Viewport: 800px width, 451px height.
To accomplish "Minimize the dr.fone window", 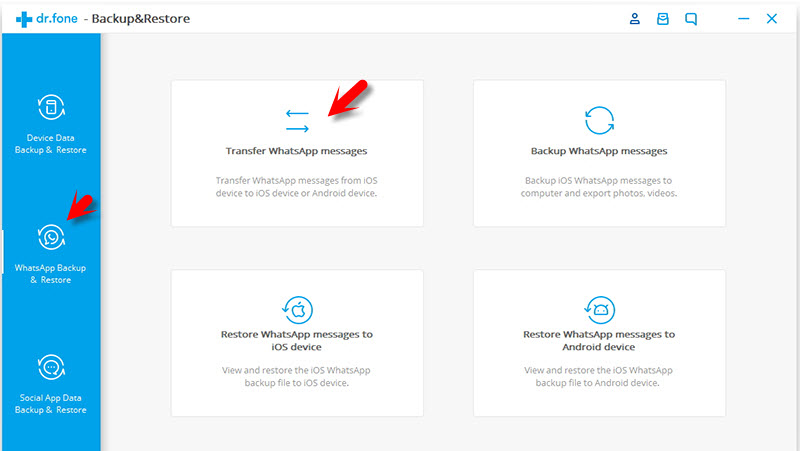I will tap(743, 19).
